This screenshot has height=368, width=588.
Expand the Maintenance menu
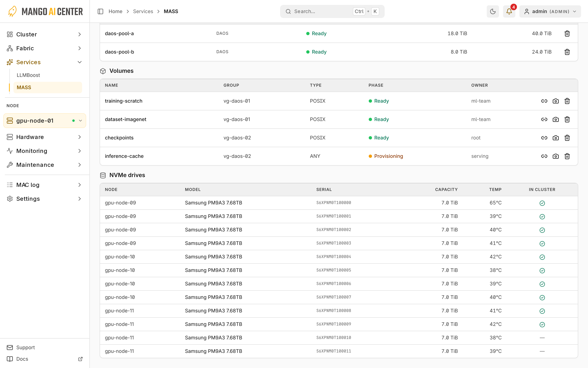(x=45, y=165)
